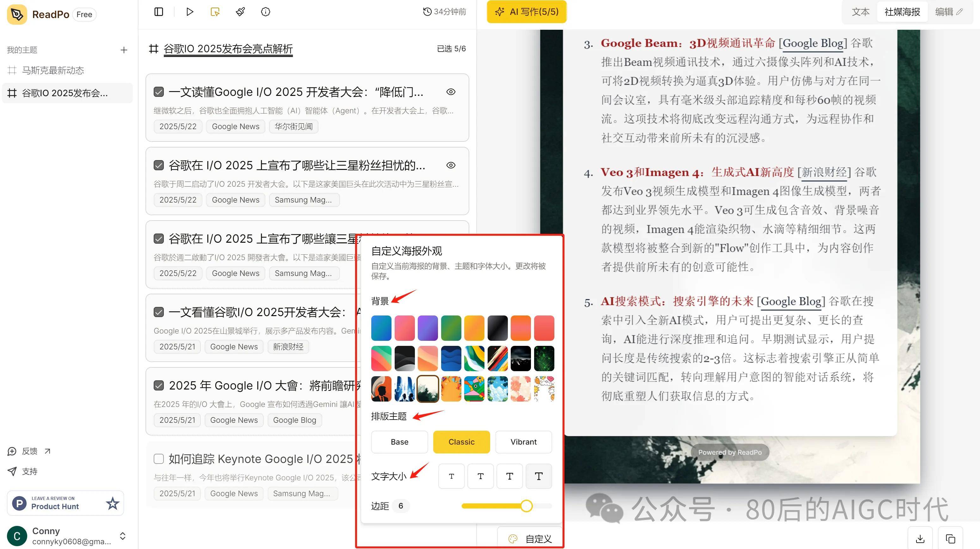Click the eye preview toggle on the second article
This screenshot has width=980, height=549.
[451, 165]
